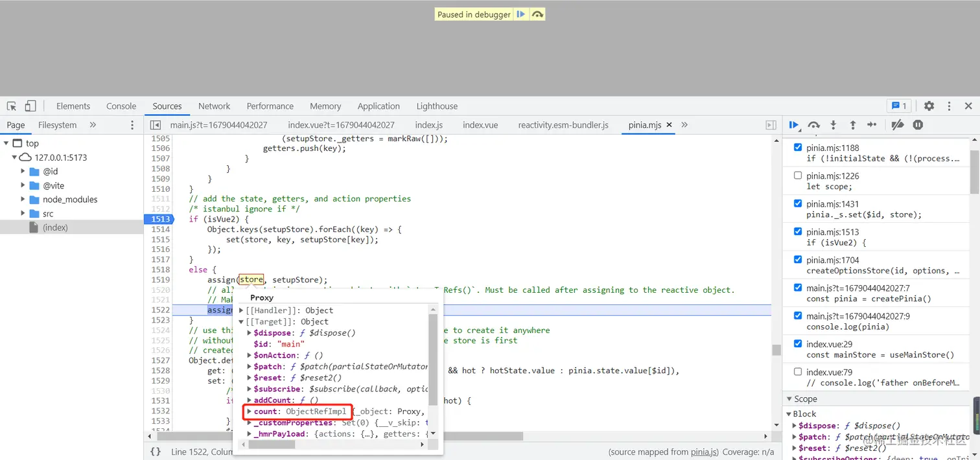Step over next function call in the debugger toolbar
Viewport: 980px width, 460px height.
coord(814,125)
